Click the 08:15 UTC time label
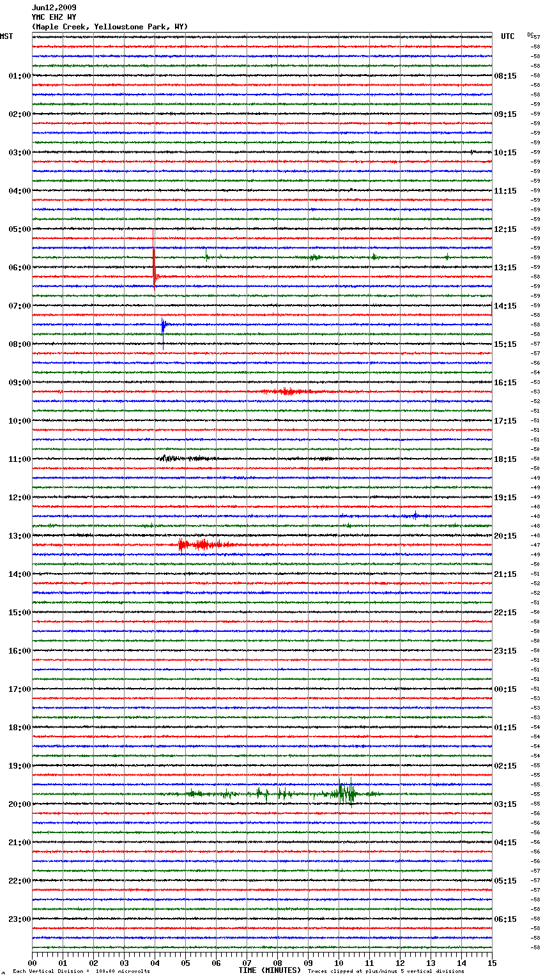The width and height of the screenshot is (543, 980). point(505,76)
